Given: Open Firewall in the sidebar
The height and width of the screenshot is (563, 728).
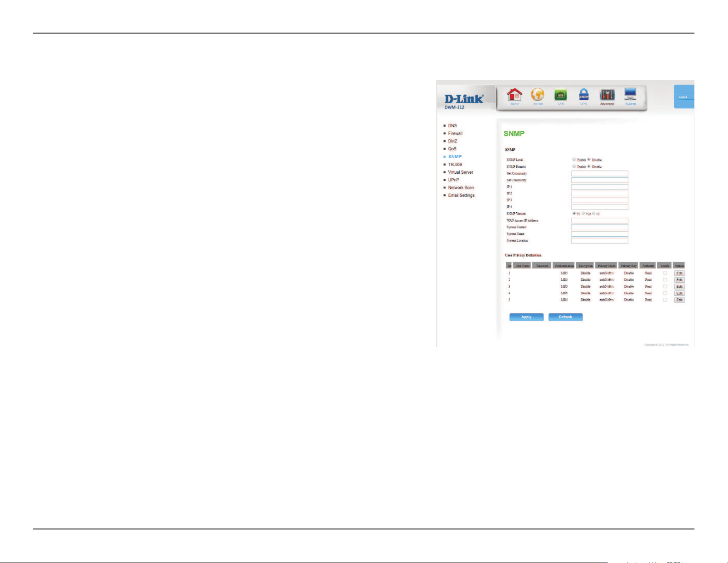Looking at the screenshot, I should [455, 133].
